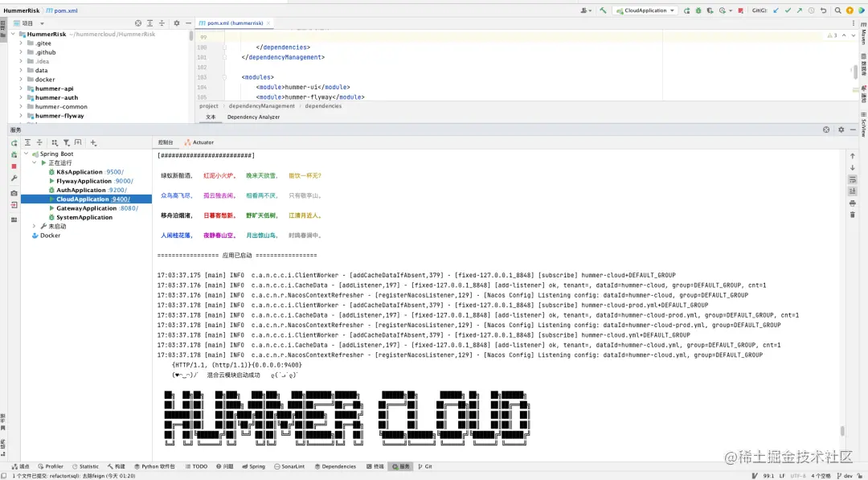Click camera thread dump icon in Services
The image size is (868, 480).
coord(14,193)
